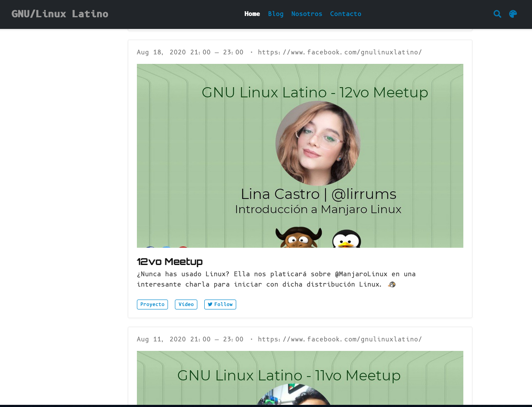Screen dimensions: 532x407
Task: Open the 12vo Meetup post title
Action: click(170, 261)
